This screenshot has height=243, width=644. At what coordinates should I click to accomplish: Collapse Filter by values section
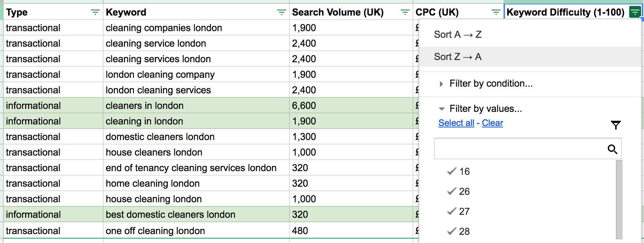(441, 109)
